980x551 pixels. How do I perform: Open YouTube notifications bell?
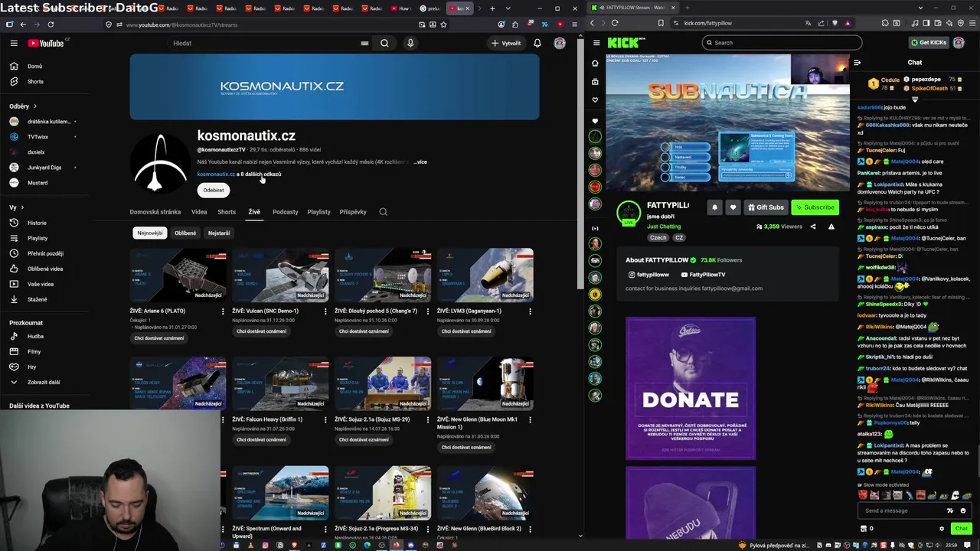coord(537,43)
